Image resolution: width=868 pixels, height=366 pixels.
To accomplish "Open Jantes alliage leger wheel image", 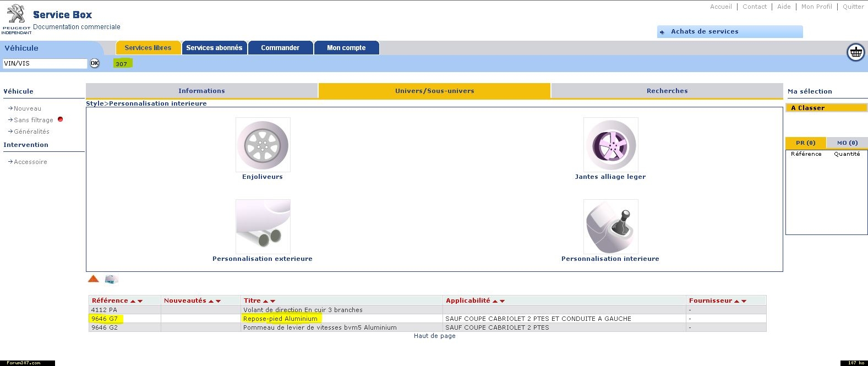I will click(610, 145).
